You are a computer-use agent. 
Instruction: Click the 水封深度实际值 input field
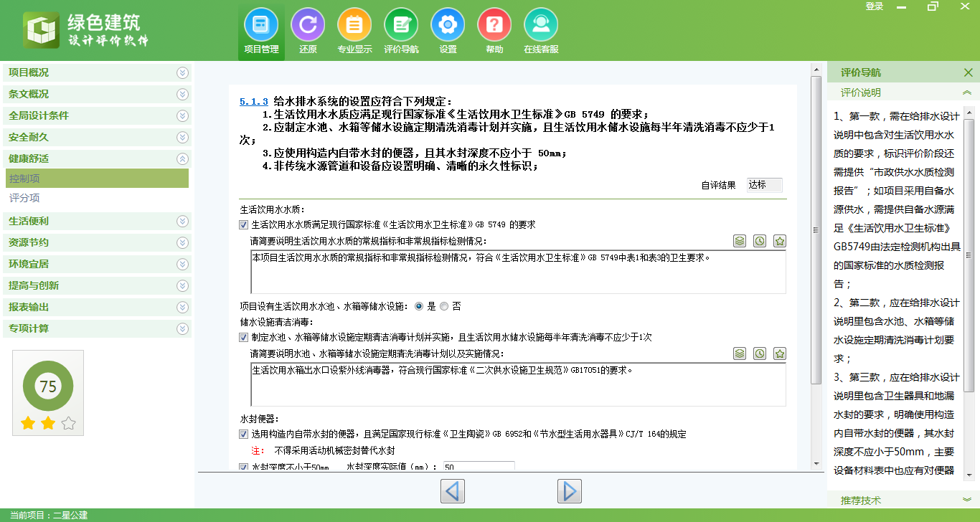[x=479, y=467]
